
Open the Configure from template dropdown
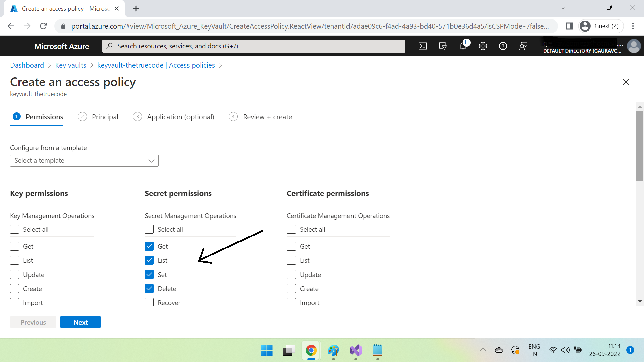coord(84,160)
